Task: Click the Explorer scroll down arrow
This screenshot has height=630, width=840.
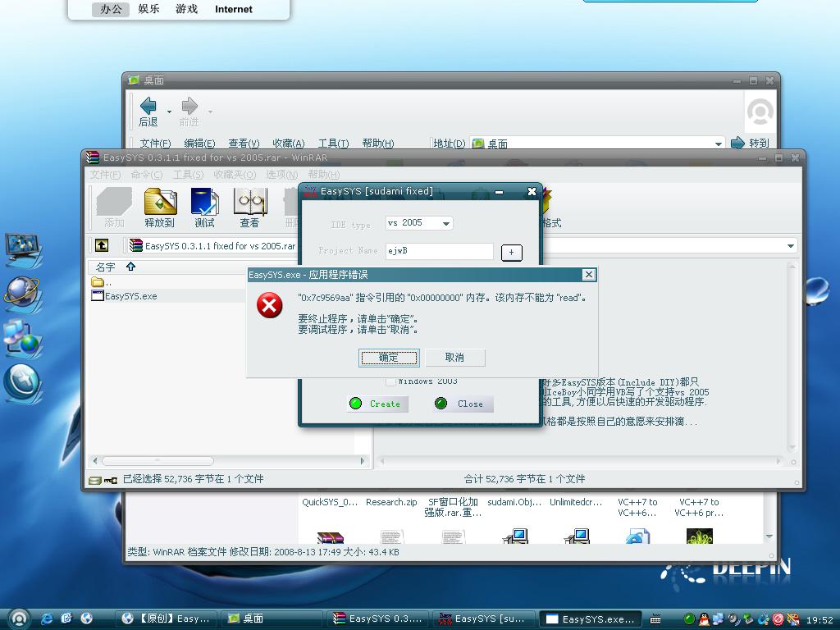Action: (x=769, y=536)
